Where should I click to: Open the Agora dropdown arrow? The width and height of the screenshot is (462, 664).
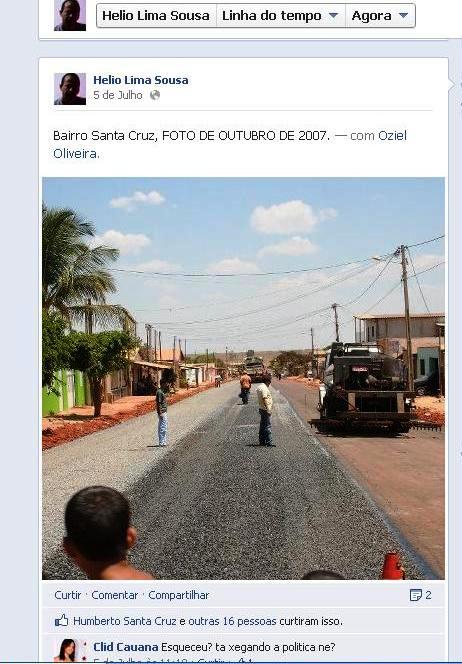point(404,16)
